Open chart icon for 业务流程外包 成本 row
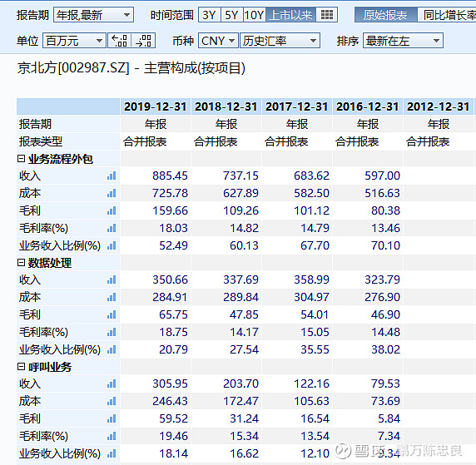This screenshot has height=465, width=476. tap(112, 193)
